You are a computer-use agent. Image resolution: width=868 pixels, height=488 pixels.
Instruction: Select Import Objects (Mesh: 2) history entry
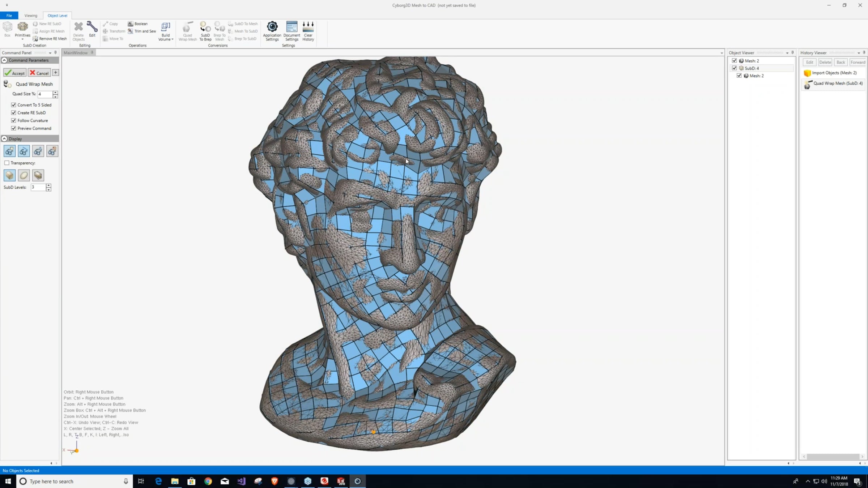click(833, 73)
